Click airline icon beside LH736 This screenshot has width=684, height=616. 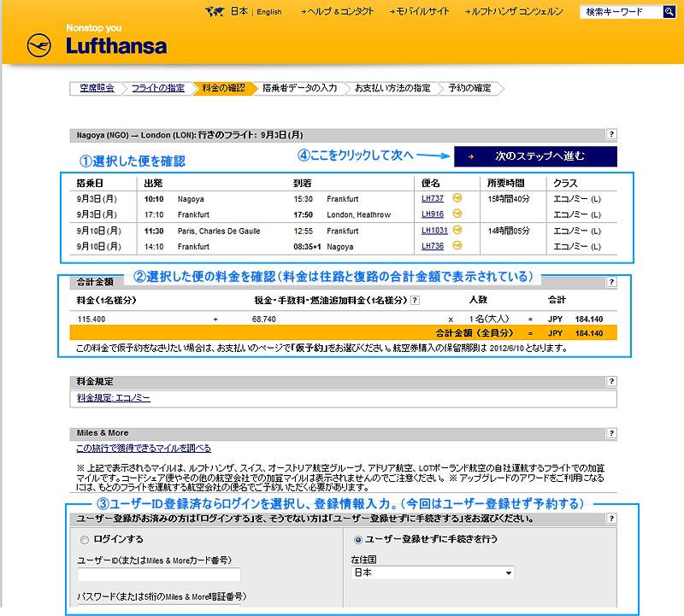pos(457,245)
